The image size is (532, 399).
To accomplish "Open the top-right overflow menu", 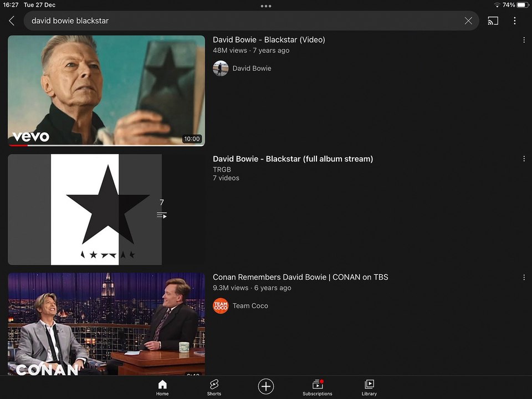I will 515,21.
